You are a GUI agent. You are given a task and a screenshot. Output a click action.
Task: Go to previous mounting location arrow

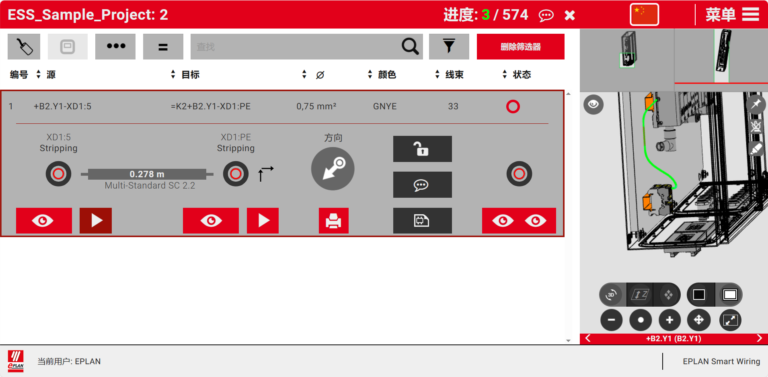pyautogui.click(x=588, y=338)
